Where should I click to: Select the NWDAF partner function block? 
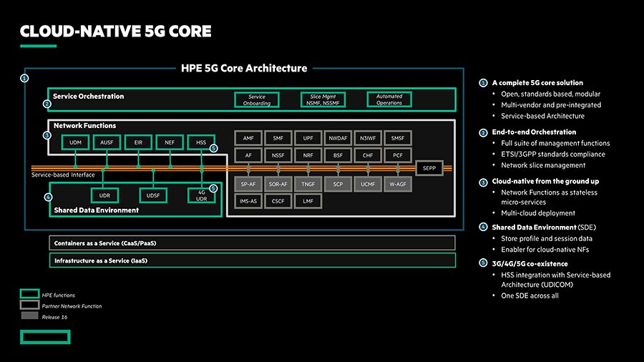pos(338,137)
